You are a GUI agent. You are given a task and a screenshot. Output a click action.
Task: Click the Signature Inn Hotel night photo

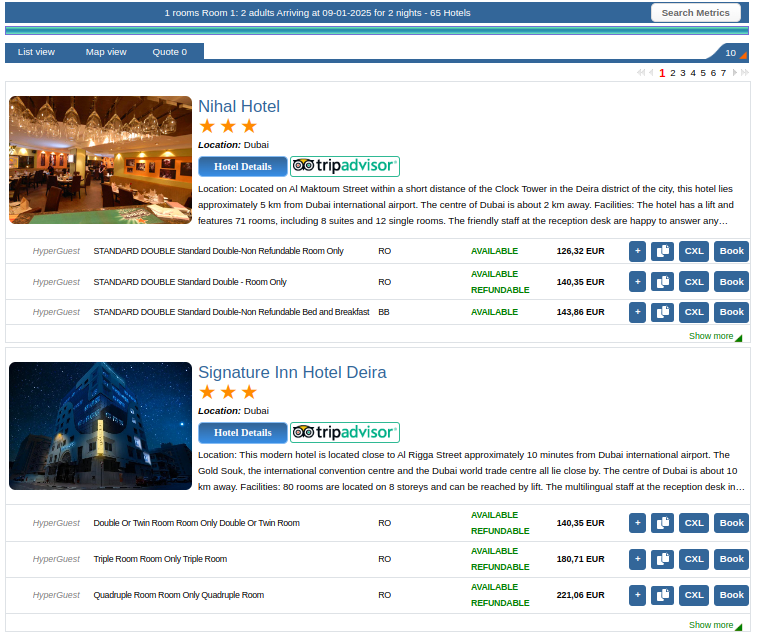pyautogui.click(x=100, y=426)
